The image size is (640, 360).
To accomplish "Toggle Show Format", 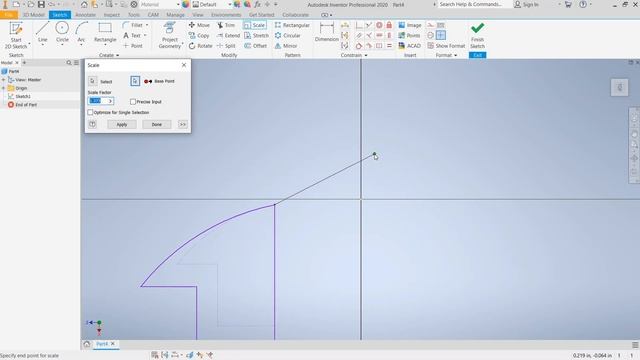I will point(446,46).
